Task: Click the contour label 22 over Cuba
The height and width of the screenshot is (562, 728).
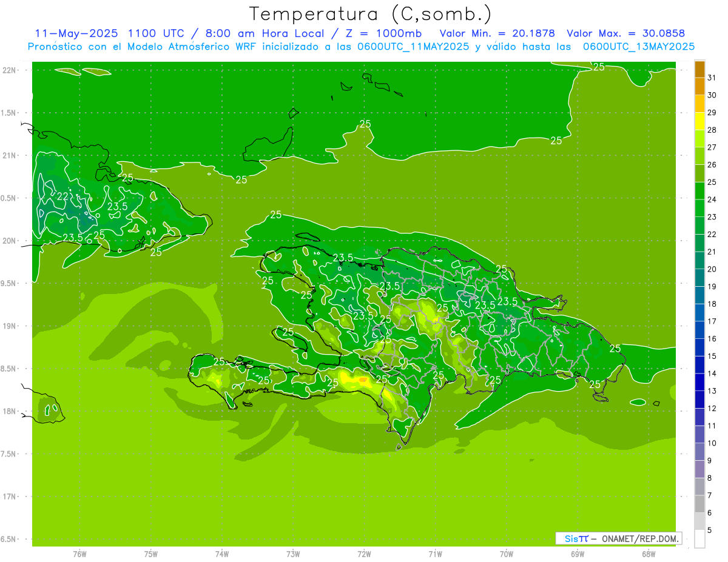Action: pyautogui.click(x=62, y=196)
